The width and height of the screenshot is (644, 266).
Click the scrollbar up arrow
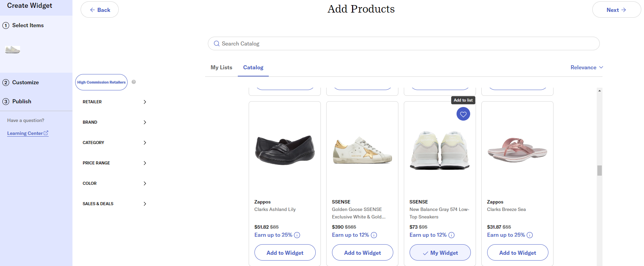[x=599, y=91]
